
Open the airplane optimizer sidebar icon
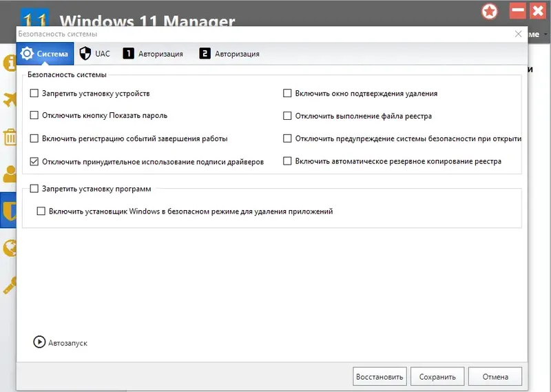point(10,99)
